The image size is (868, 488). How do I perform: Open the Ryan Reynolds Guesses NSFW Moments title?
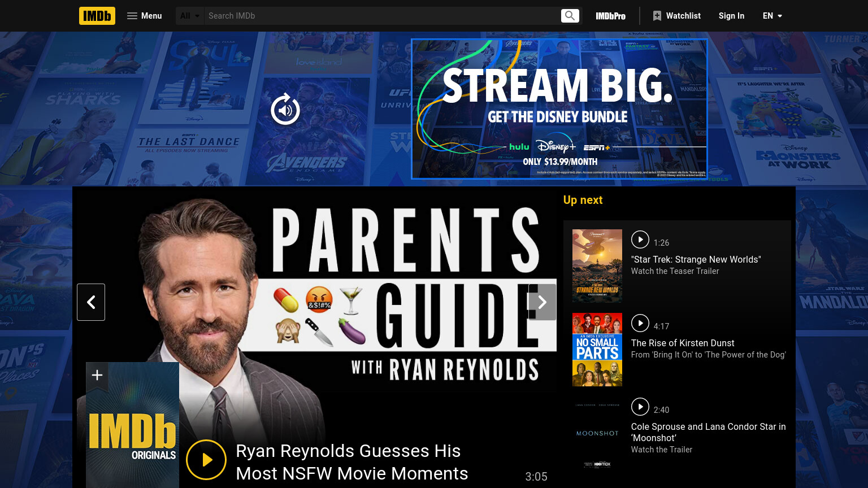(x=352, y=462)
